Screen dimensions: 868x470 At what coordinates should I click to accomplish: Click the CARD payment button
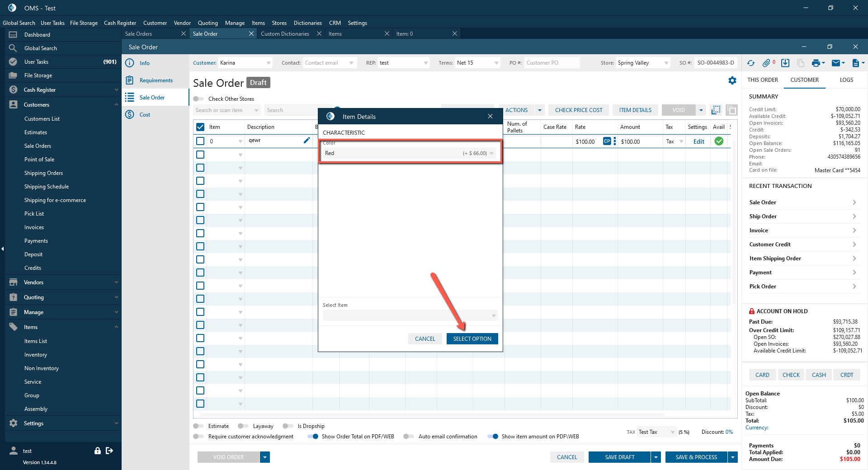762,375
